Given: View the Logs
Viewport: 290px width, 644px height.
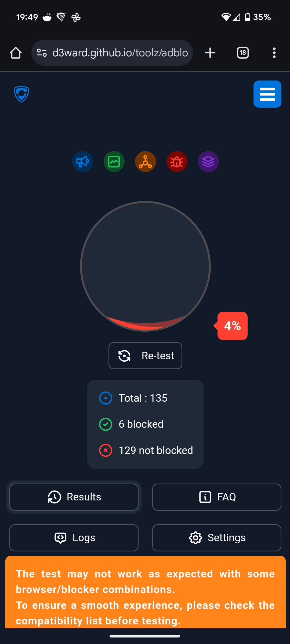Looking at the screenshot, I should coord(74,538).
